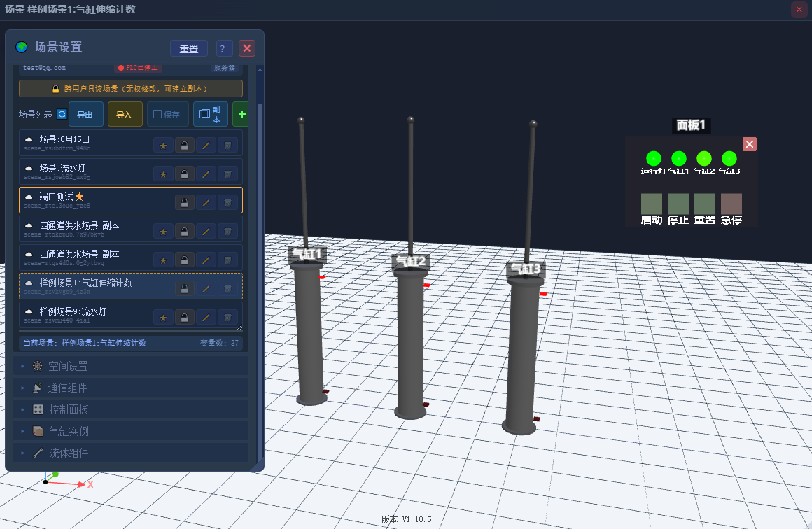
Task: Click refresh icon beside 场景列表
Action: point(62,114)
